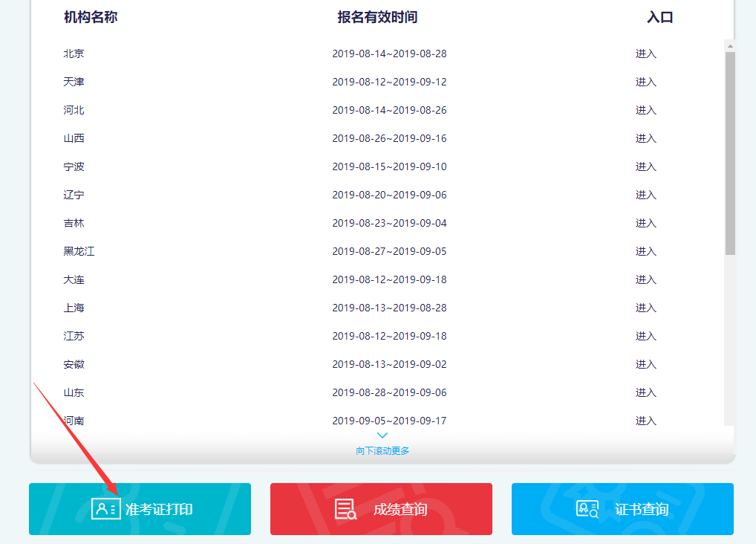Open the 山西 entry link
Image resolution: width=756 pixels, height=544 pixels.
click(645, 138)
